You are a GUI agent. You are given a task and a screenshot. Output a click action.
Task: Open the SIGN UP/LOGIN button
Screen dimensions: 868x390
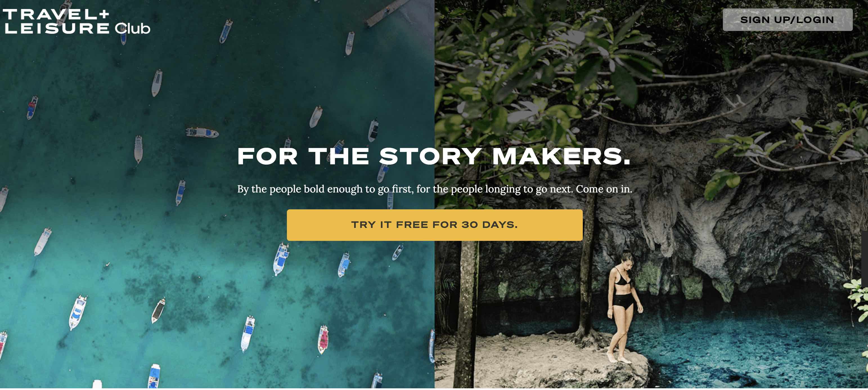(x=788, y=20)
